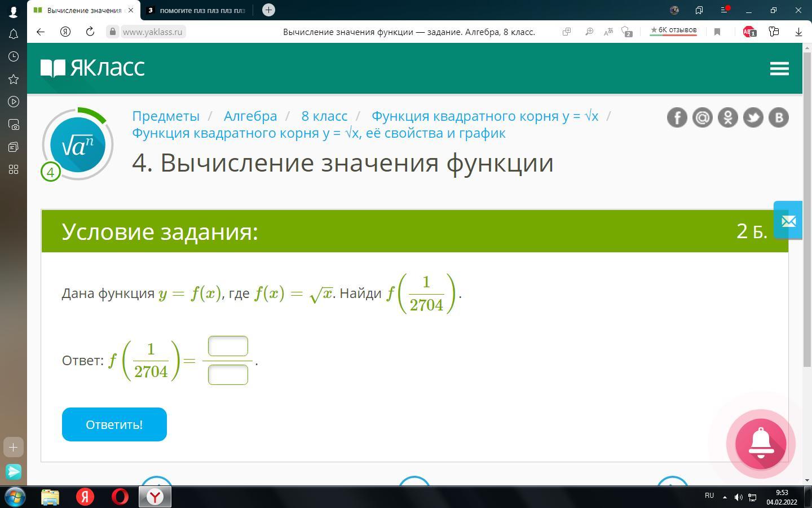
Task: Open a new browser tab
Action: (268, 10)
